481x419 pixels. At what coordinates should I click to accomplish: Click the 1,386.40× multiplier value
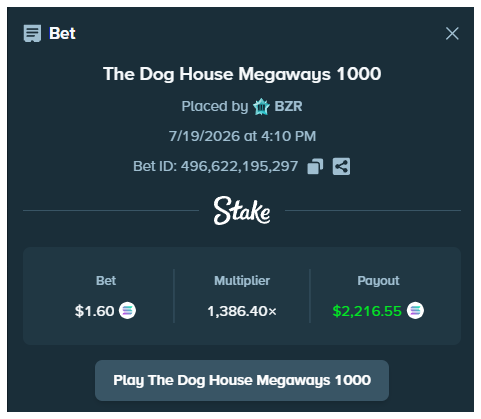(x=242, y=311)
